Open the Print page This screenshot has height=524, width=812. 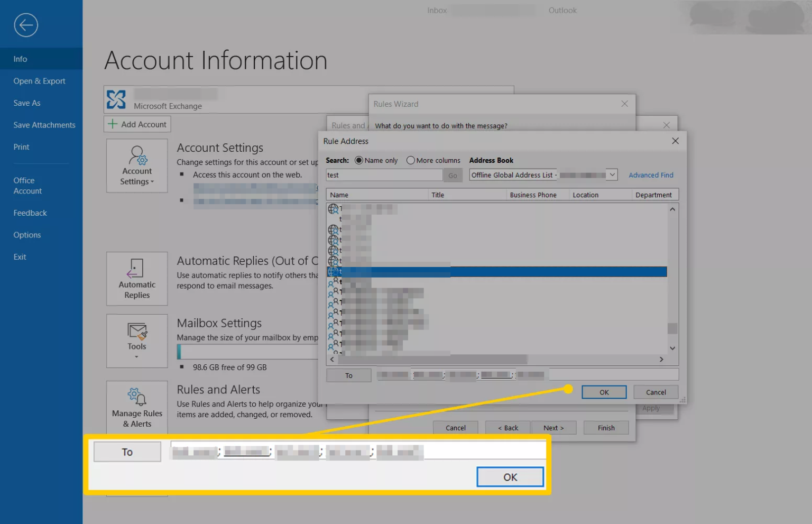pos(22,147)
